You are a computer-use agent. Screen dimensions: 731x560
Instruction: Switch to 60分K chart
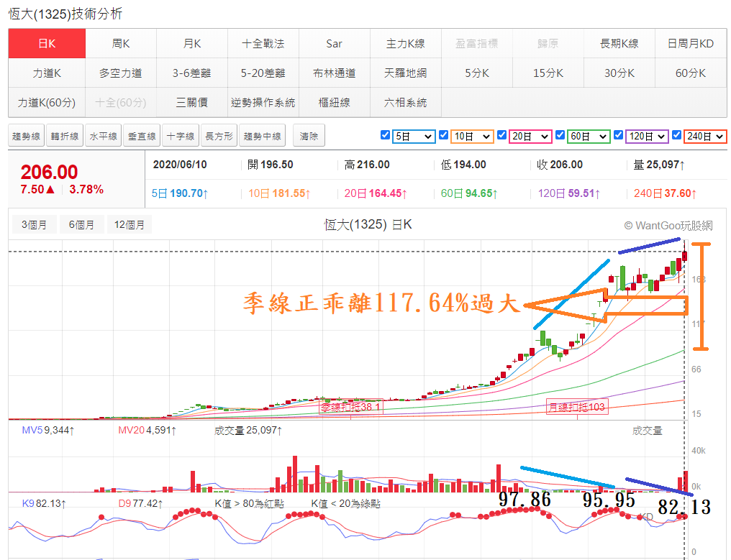[691, 73]
